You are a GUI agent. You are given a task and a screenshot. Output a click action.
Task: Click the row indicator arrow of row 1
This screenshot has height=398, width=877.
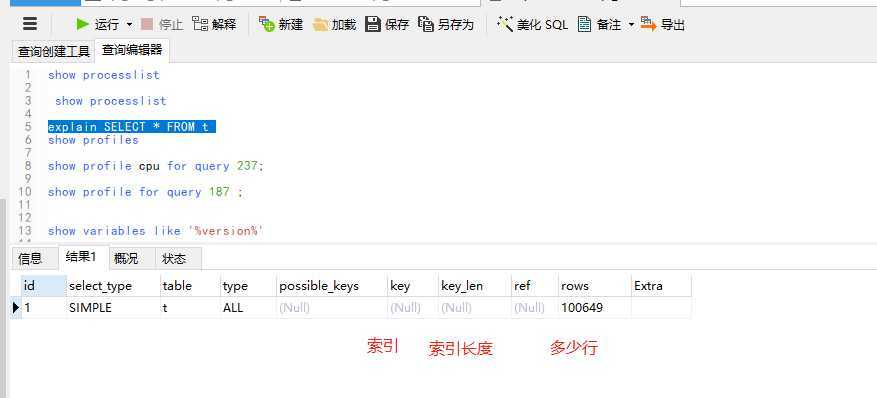(x=16, y=307)
